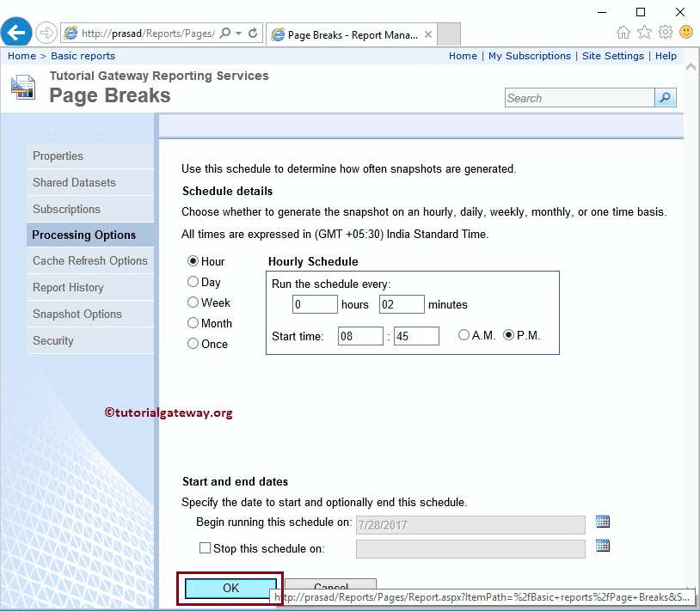This screenshot has height=611, width=700.
Task: Open Site Settings link
Action: pyautogui.click(x=613, y=56)
